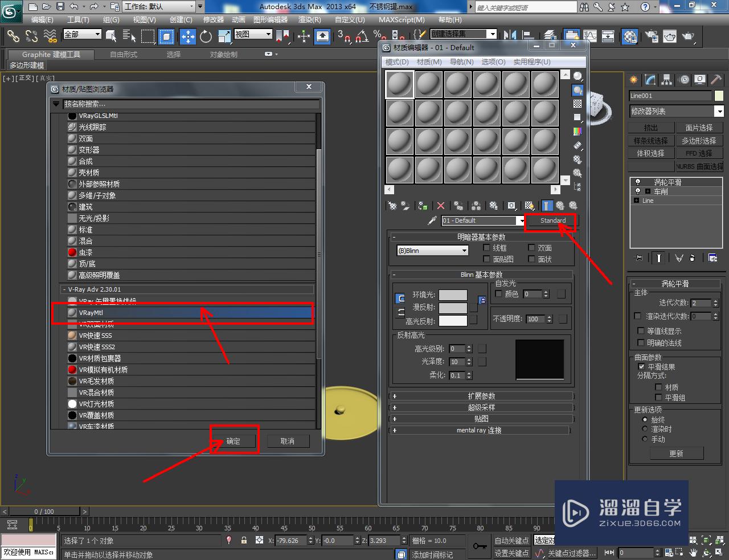This screenshot has width=729, height=560.
Task: Activate Select and Scale tool
Action: pyautogui.click(x=224, y=36)
